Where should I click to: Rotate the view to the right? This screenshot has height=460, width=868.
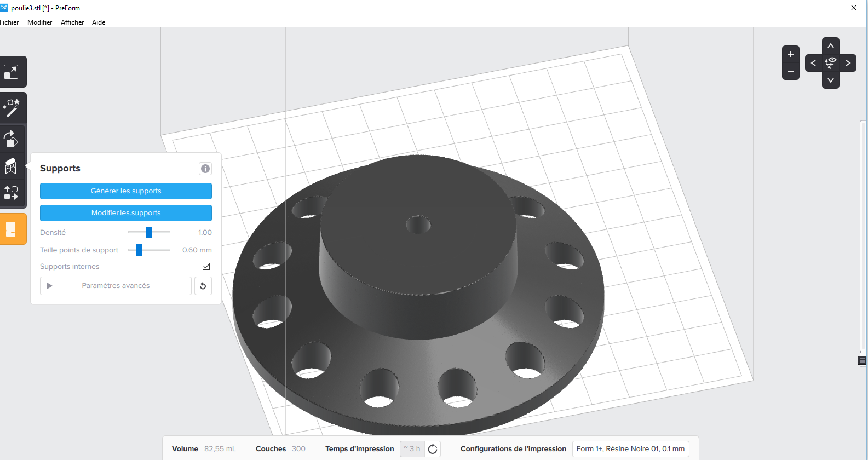point(848,63)
